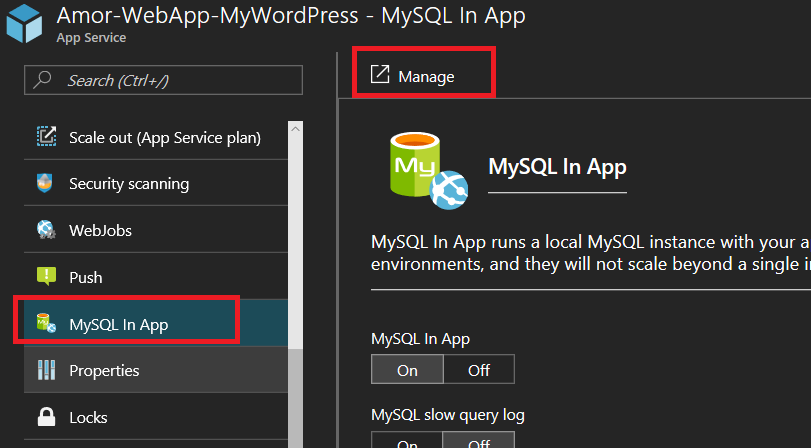Click the Locks padlock icon

tap(47, 416)
